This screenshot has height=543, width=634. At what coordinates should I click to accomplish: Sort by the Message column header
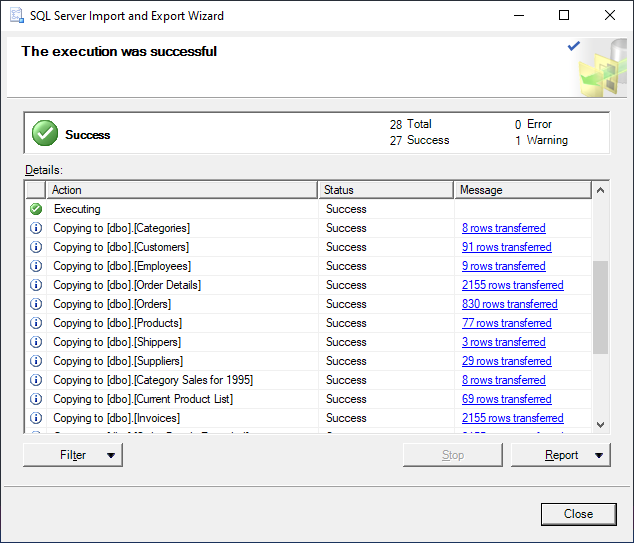pos(523,190)
